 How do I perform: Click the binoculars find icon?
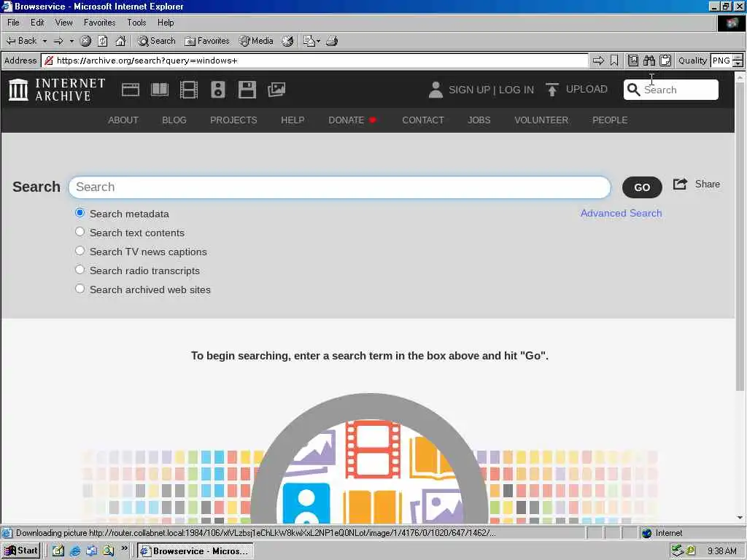coord(649,61)
